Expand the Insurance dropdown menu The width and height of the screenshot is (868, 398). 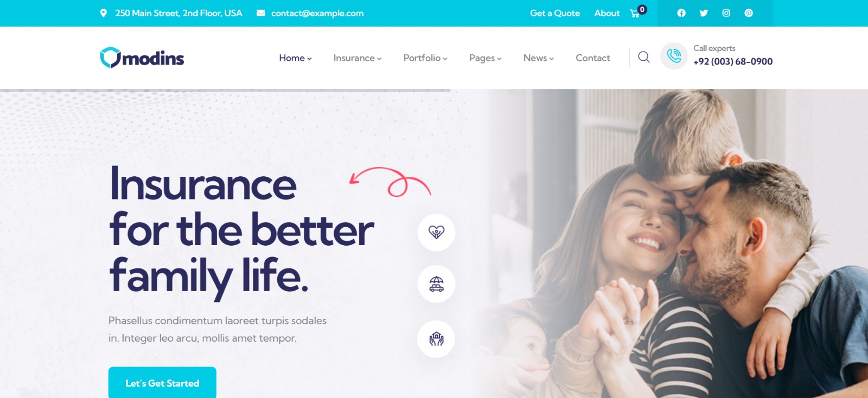pos(358,58)
